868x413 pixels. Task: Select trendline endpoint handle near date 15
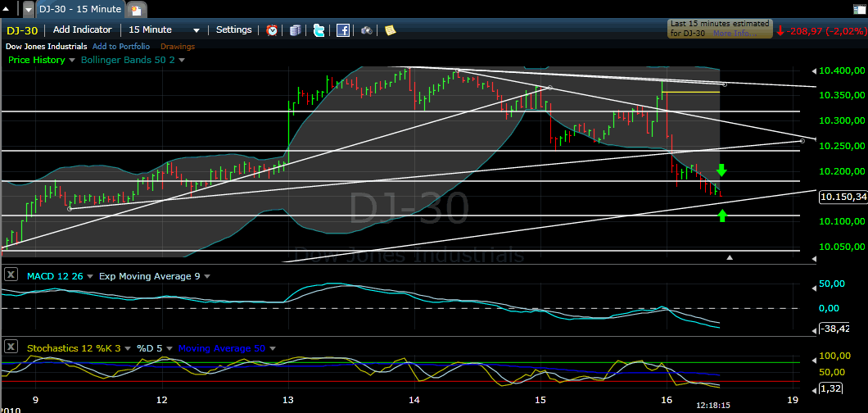pyautogui.click(x=550, y=87)
